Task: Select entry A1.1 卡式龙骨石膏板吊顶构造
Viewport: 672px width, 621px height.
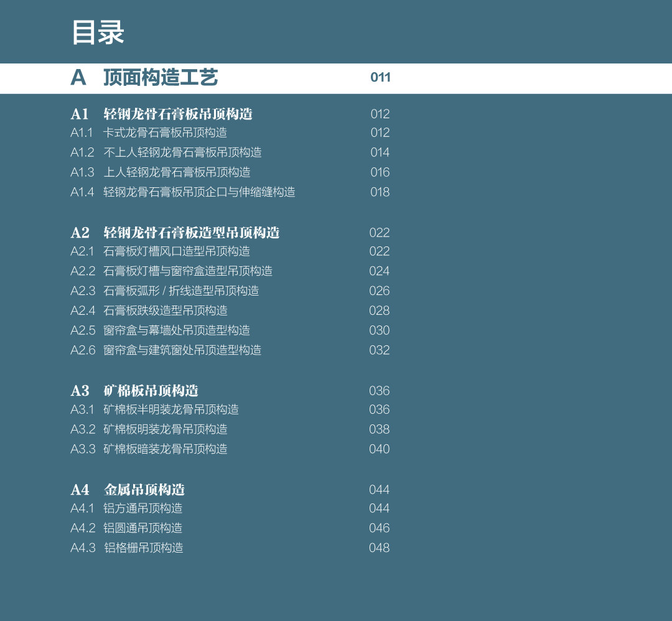Action: point(149,133)
